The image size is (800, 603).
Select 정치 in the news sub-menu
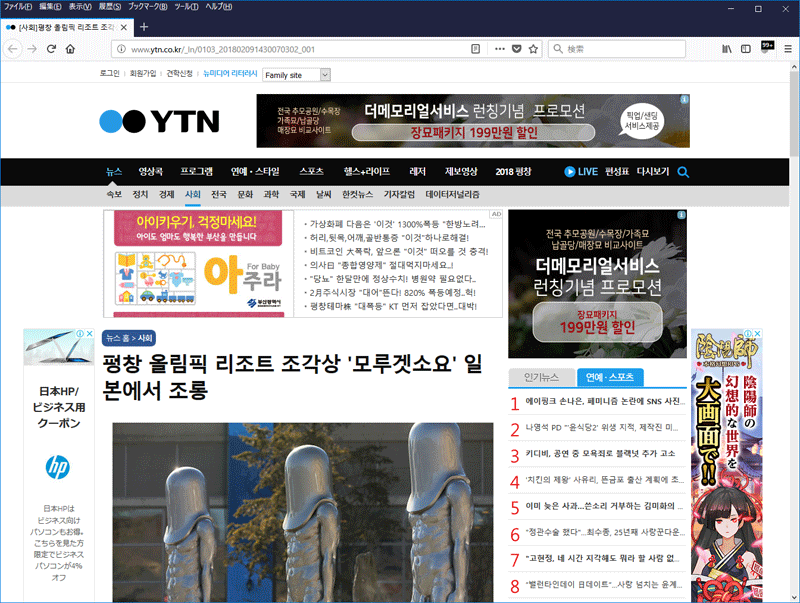coord(140,194)
